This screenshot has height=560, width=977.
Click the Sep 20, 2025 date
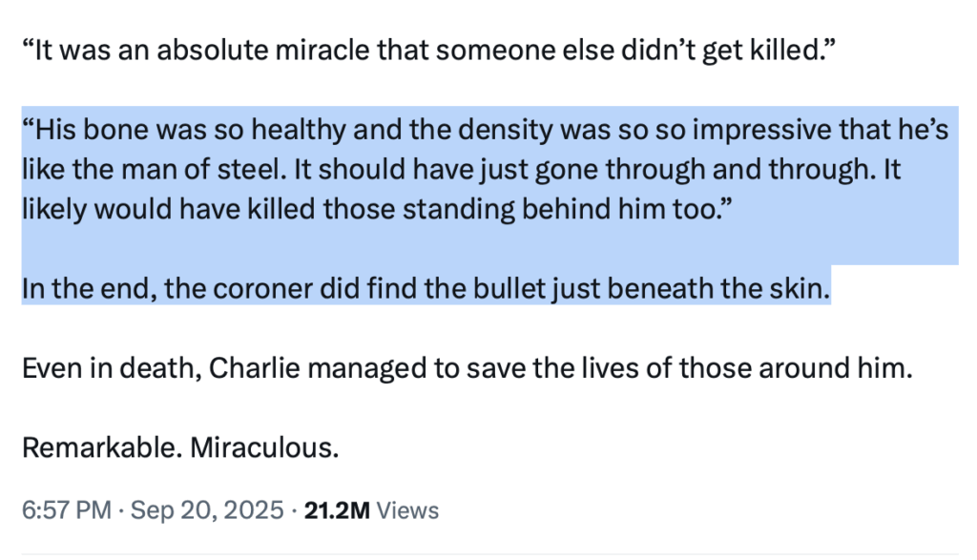206,510
